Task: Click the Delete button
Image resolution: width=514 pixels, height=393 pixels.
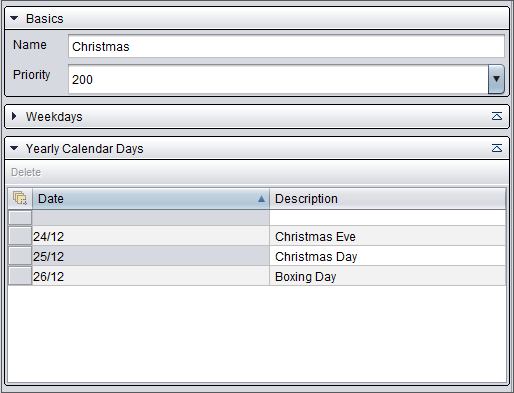Action: 26,172
